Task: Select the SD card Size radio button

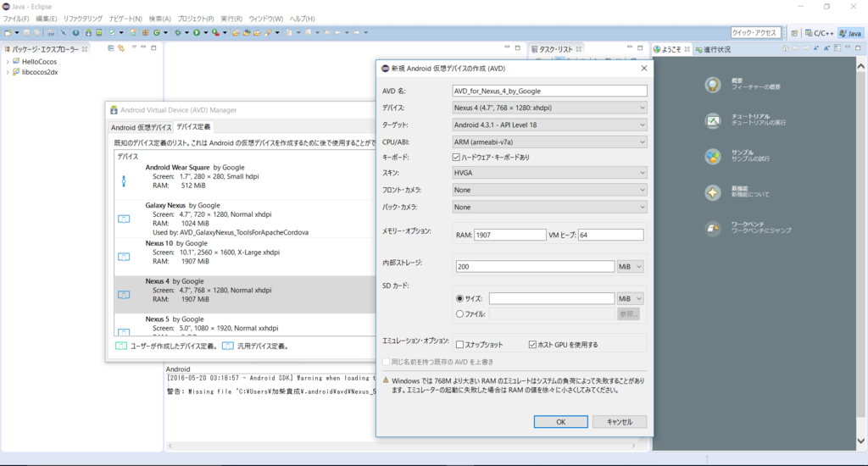Action: pos(459,298)
